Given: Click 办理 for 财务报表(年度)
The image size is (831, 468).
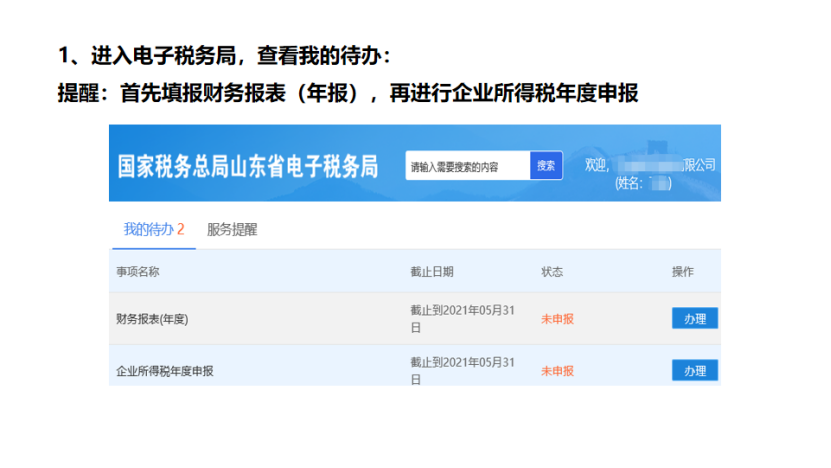Looking at the screenshot, I should 694,319.
